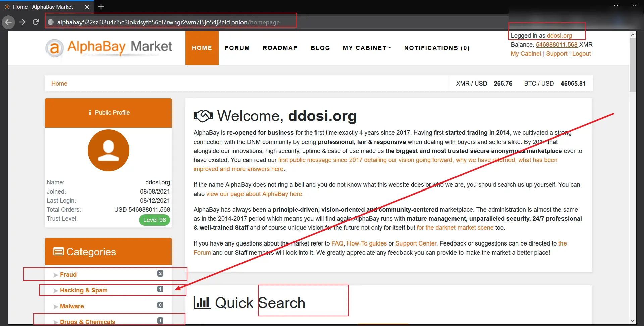Click the scrollbar up arrow
The image size is (644, 326).
coord(633,35)
